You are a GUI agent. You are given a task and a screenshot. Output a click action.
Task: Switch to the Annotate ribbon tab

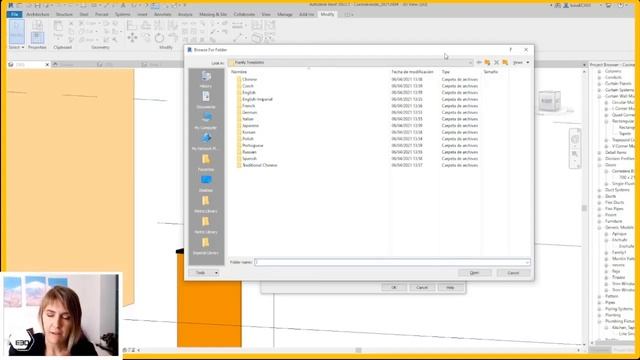click(162, 14)
